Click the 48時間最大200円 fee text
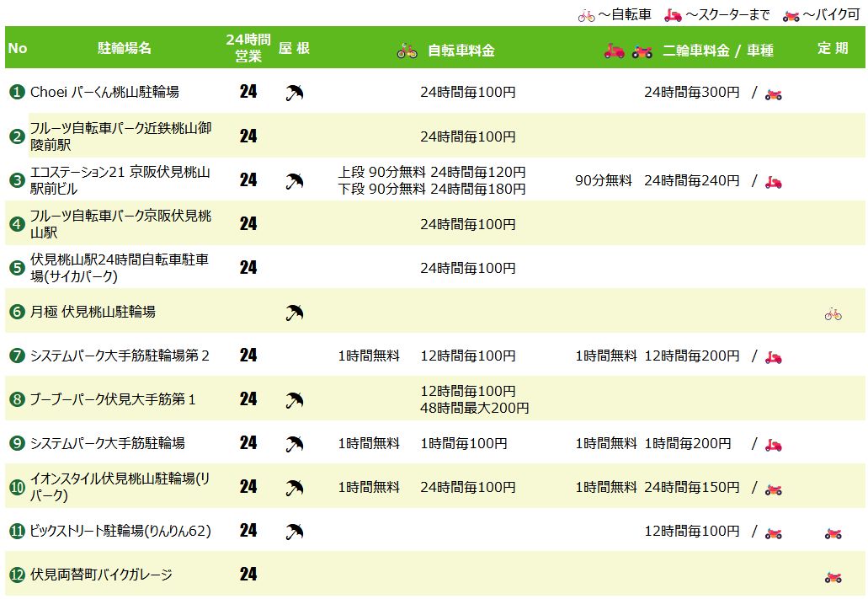Image resolution: width=868 pixels, height=599 pixels. pos(475,408)
